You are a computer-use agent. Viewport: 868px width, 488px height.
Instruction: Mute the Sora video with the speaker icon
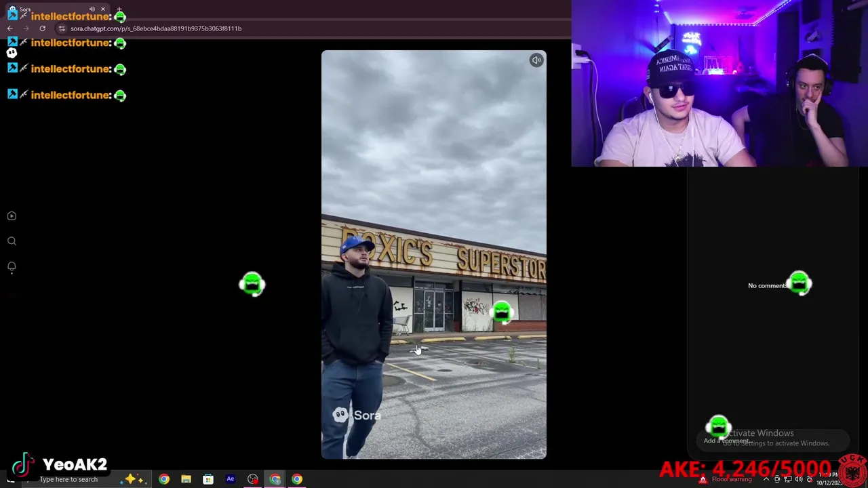(x=536, y=60)
